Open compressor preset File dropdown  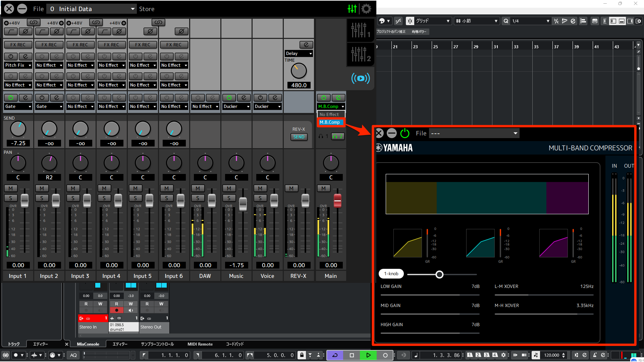click(474, 133)
